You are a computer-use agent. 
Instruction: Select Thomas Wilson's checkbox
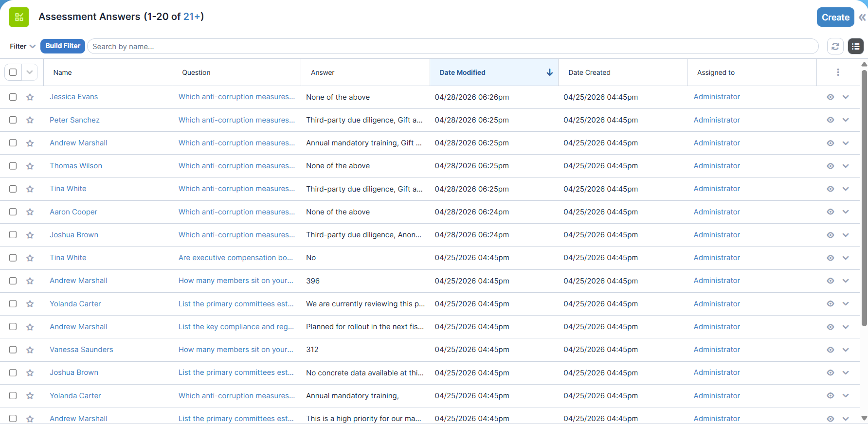tap(13, 166)
